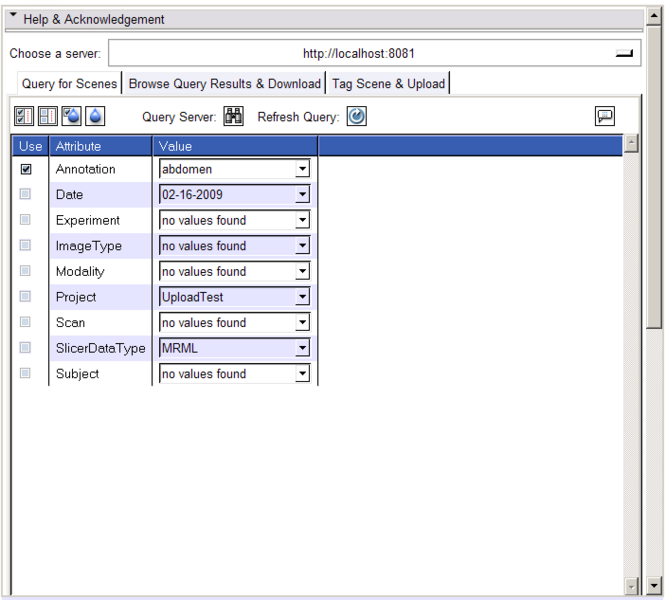This screenshot has height=600, width=666.
Task: Open the Project value dropdown showing UploadTest
Action: coord(302,297)
